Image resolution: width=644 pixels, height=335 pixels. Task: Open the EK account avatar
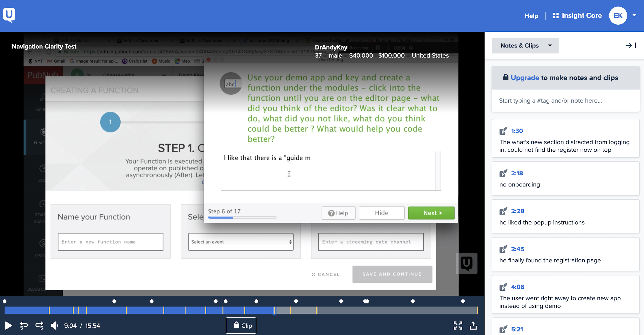click(618, 16)
